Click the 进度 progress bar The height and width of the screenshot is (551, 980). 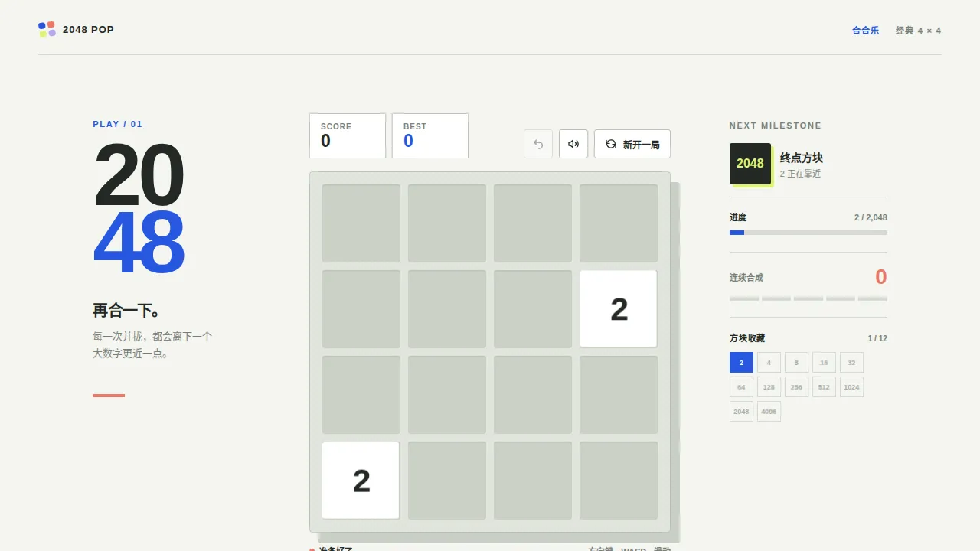808,233
